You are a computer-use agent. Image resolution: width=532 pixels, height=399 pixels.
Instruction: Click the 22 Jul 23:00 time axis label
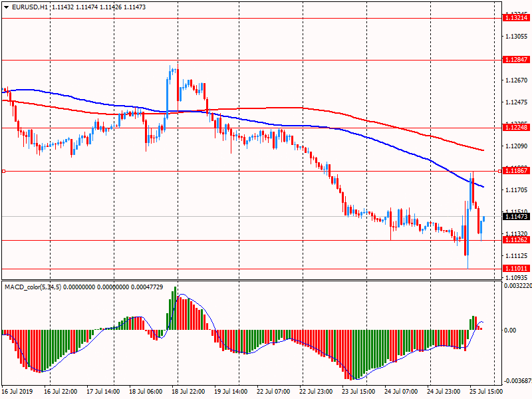[316, 391]
